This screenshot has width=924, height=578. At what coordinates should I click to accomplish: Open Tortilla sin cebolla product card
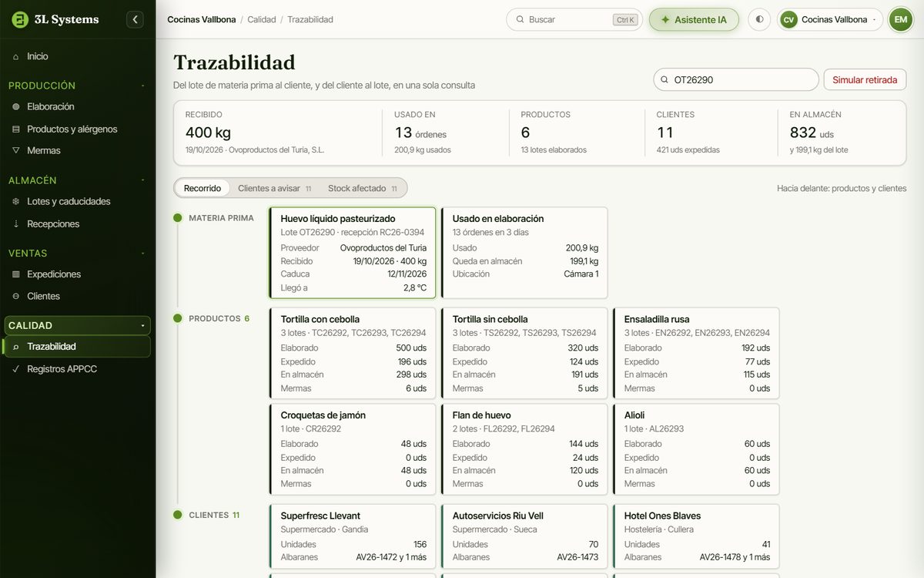click(524, 353)
